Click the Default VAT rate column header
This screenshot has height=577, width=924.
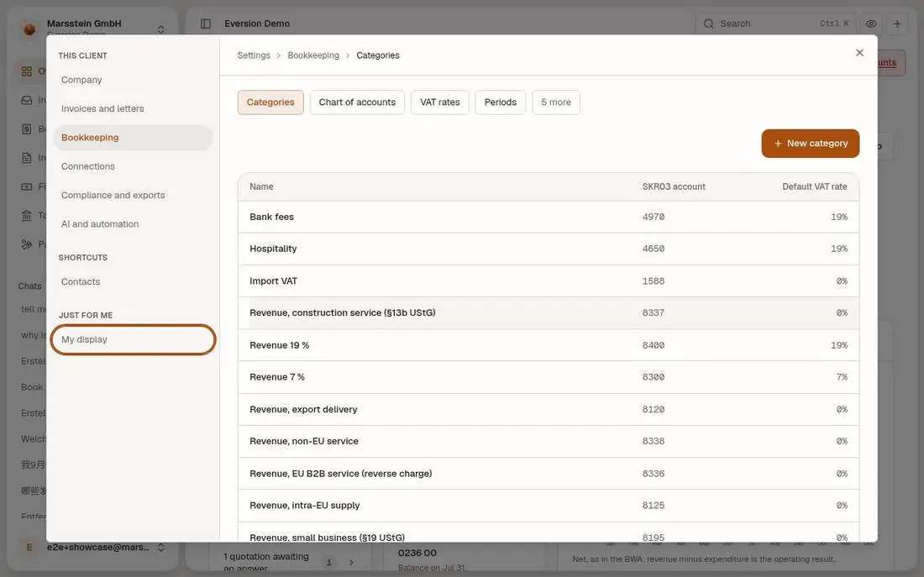click(815, 186)
